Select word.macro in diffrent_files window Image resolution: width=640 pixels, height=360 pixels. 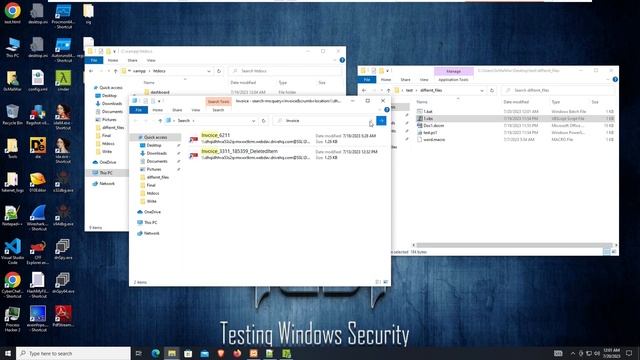coord(434,140)
